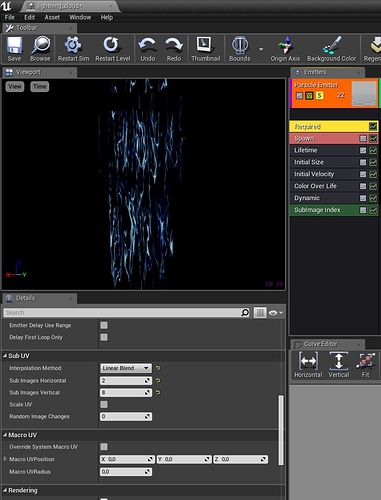Screen dimensions: 381x500
Task: Click the Browse magnifier icon
Action: tap(40, 45)
